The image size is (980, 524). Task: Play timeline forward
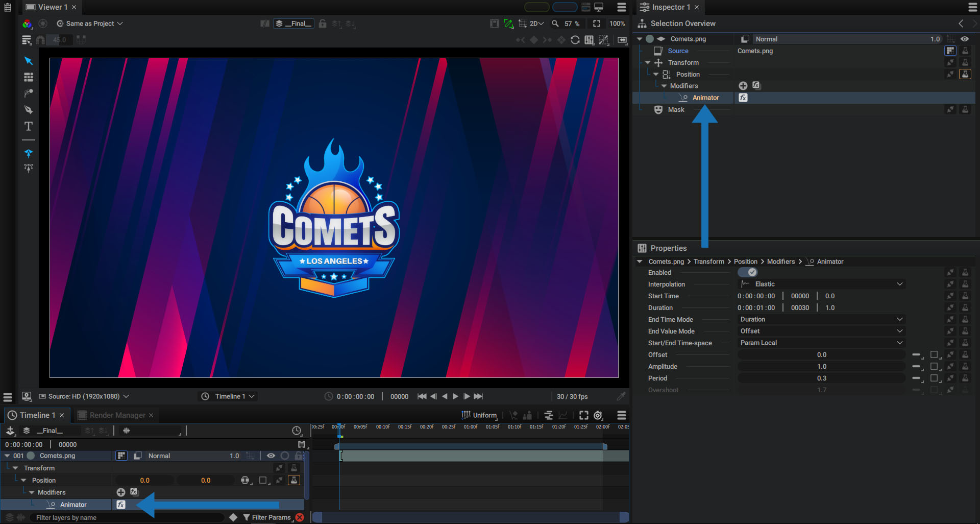[x=455, y=396]
